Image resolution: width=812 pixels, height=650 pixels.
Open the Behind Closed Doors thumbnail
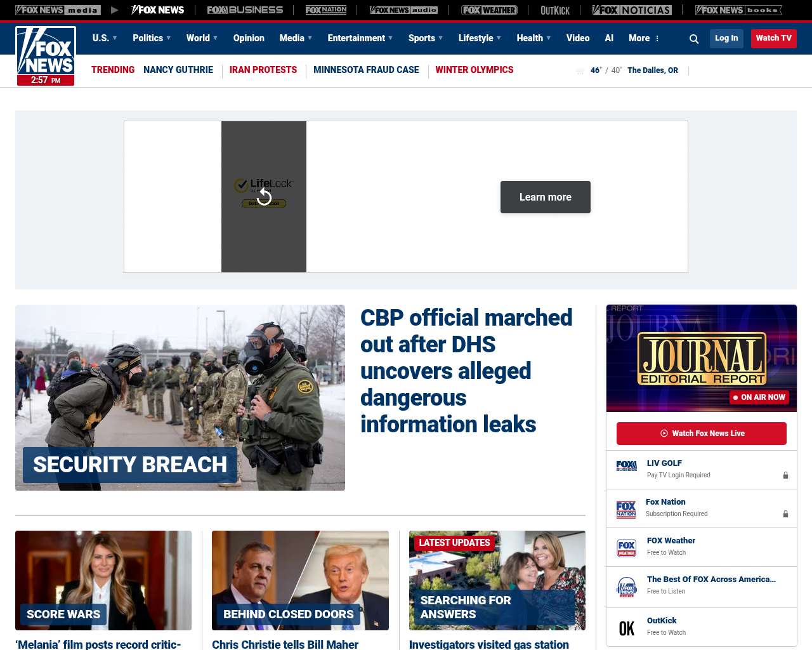(x=300, y=580)
